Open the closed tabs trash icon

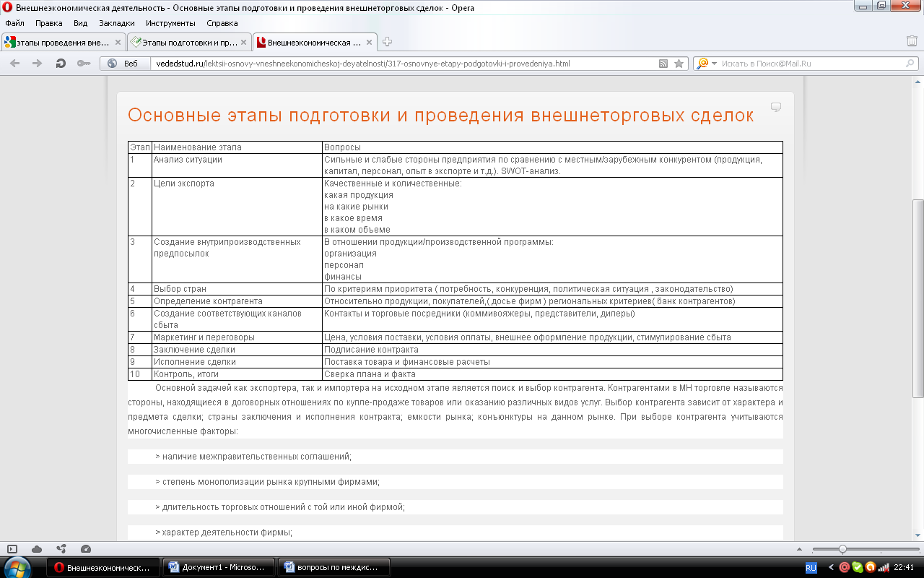pyautogui.click(x=912, y=41)
